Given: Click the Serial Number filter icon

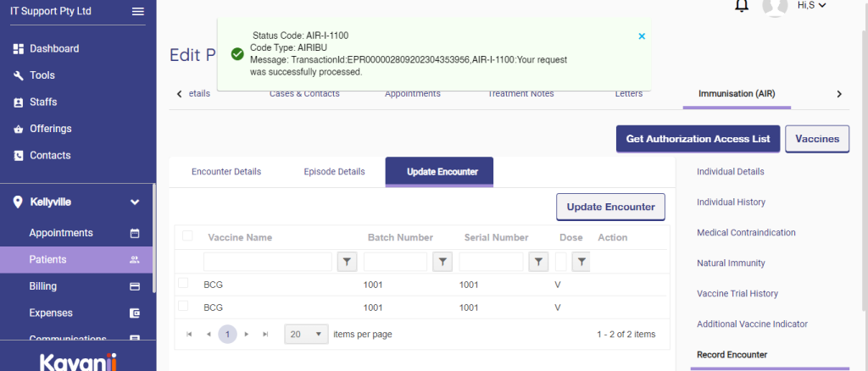Looking at the screenshot, I should click(539, 263).
